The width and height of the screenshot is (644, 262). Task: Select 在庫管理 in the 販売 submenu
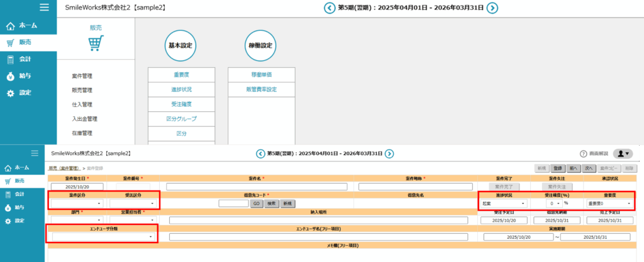[82, 133]
